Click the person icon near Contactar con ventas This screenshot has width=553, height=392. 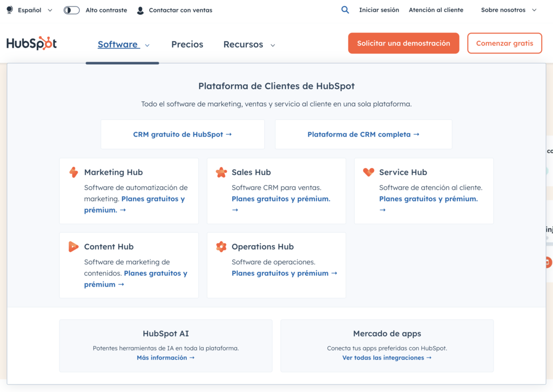140,10
